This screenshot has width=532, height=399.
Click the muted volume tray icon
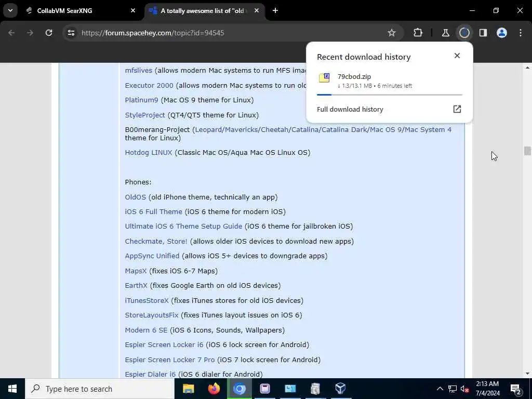pos(464,389)
